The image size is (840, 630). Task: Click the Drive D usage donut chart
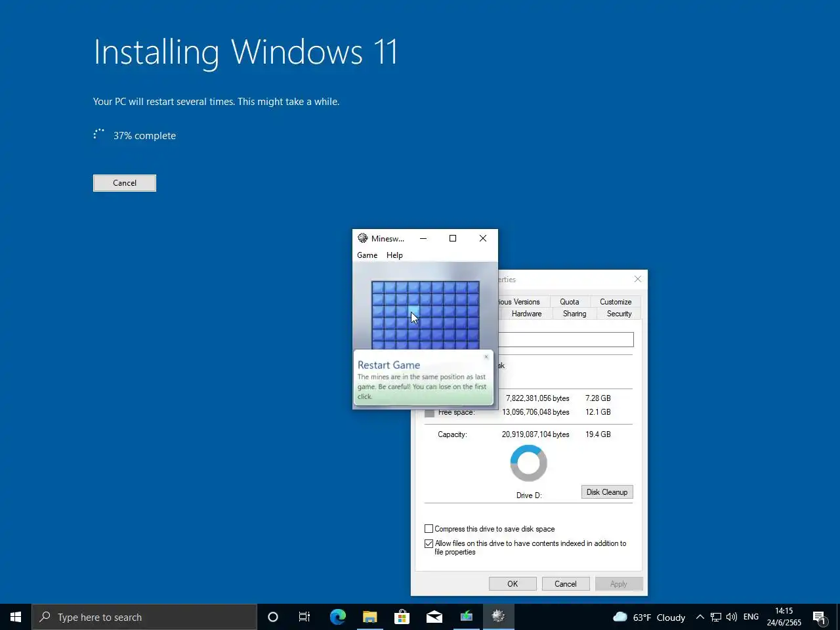pos(528,463)
